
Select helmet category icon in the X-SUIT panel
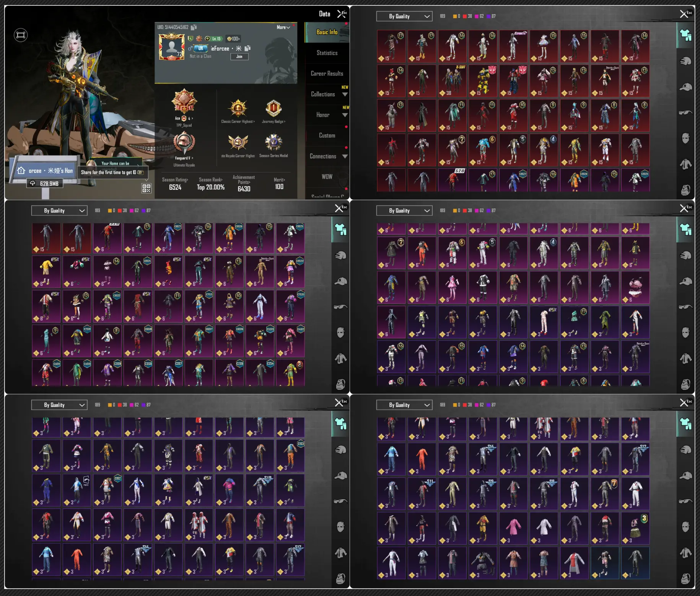(x=685, y=61)
